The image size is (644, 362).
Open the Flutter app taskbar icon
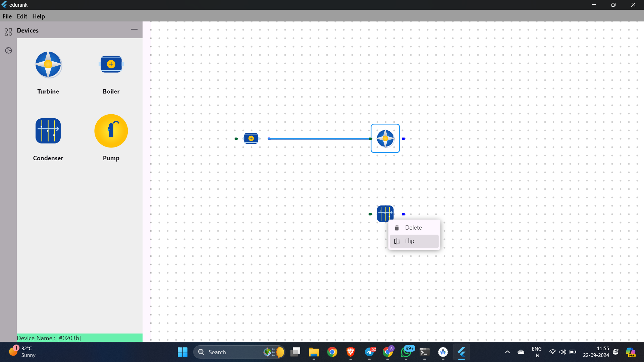pos(462,352)
